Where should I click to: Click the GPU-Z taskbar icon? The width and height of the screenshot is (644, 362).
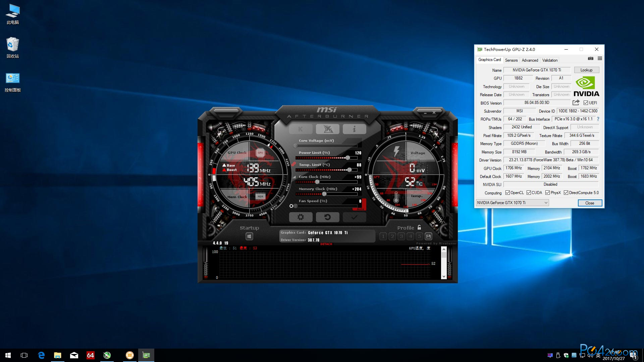146,355
